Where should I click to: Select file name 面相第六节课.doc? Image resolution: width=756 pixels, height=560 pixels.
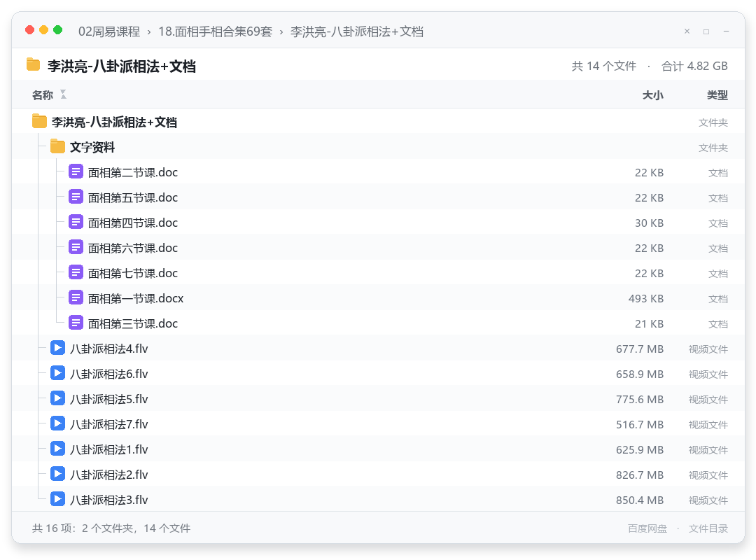(x=133, y=248)
